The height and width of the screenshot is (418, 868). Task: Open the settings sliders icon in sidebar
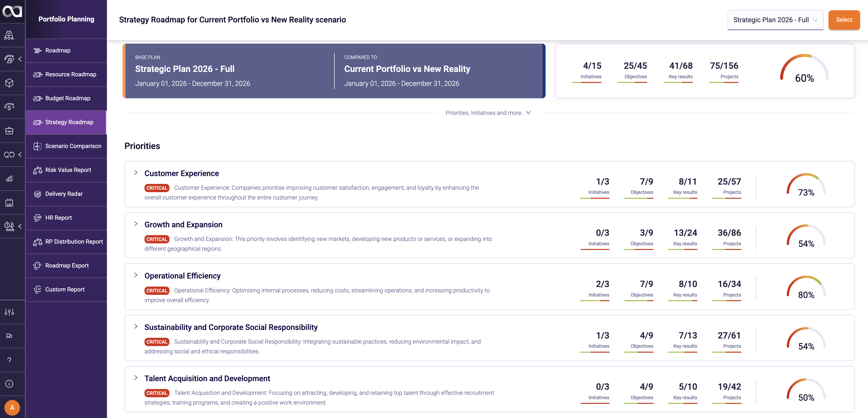pyautogui.click(x=10, y=312)
